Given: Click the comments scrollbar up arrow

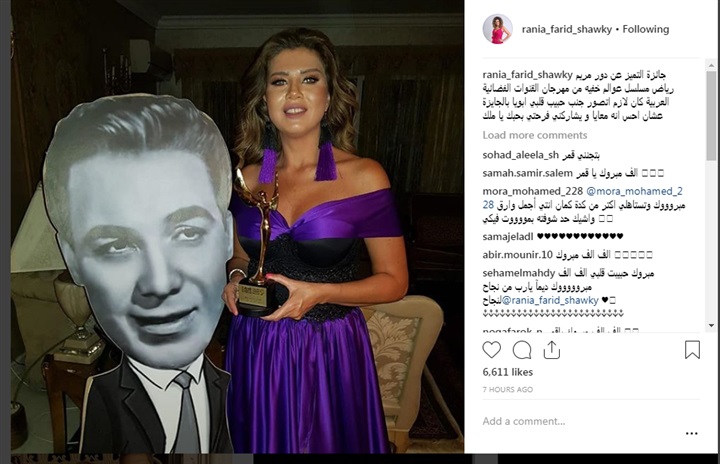Looking at the screenshot, I should pos(711,64).
